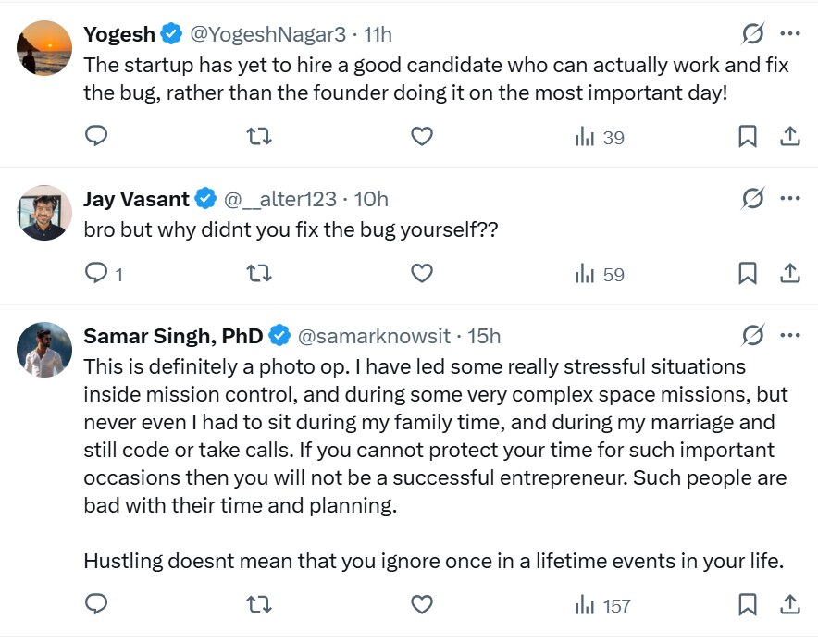Like Jay Vasant's tweet
The image size is (818, 644).
pyautogui.click(x=422, y=274)
